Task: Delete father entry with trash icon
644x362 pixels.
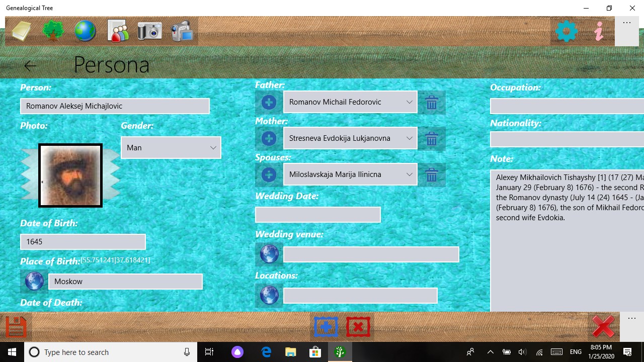Action: pyautogui.click(x=432, y=103)
